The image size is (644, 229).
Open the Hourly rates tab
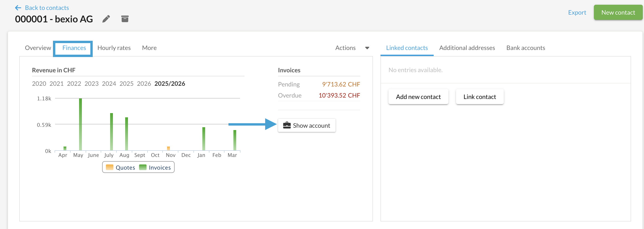coord(114,48)
